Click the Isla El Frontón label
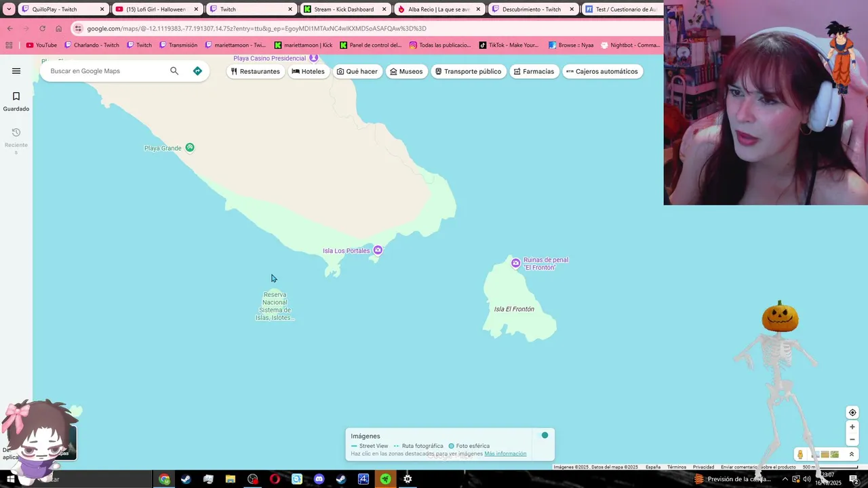This screenshot has width=868, height=488. point(514,309)
